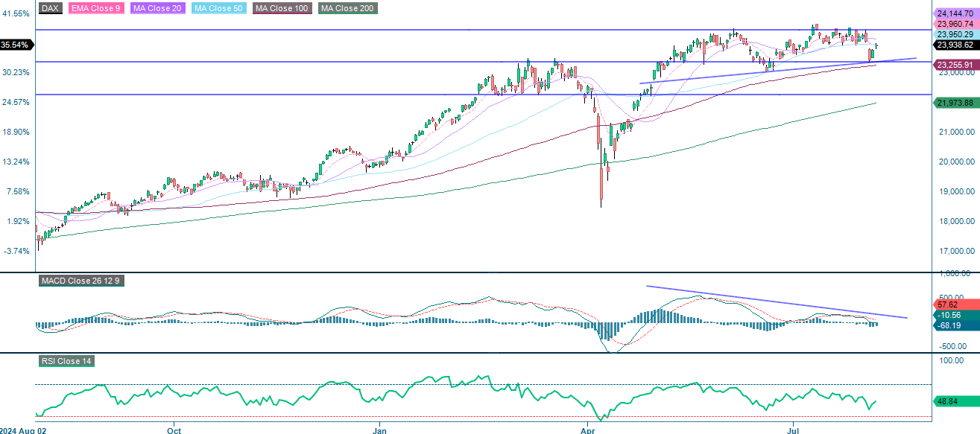Click the MA Close 200 indicator badge
980x434 pixels.
click(x=347, y=7)
